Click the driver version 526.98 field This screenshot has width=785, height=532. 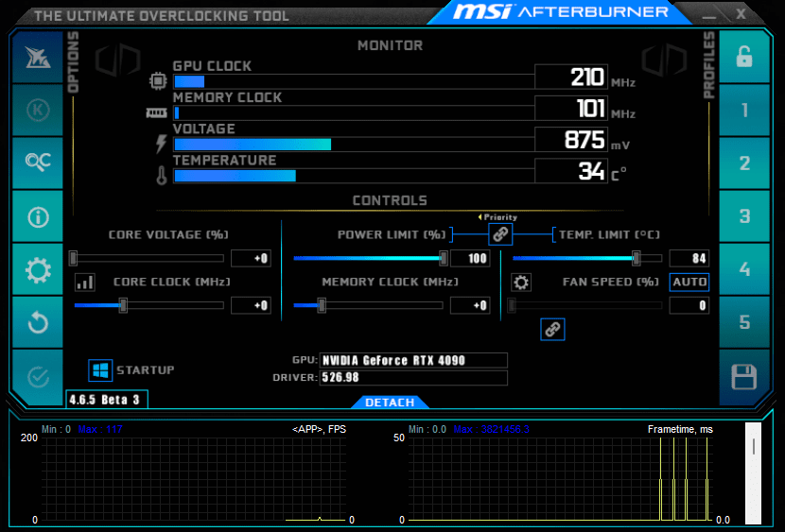click(x=413, y=377)
